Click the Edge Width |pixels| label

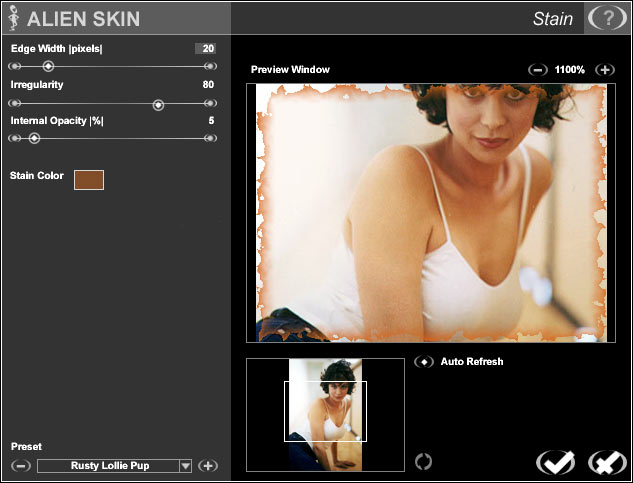[x=57, y=49]
